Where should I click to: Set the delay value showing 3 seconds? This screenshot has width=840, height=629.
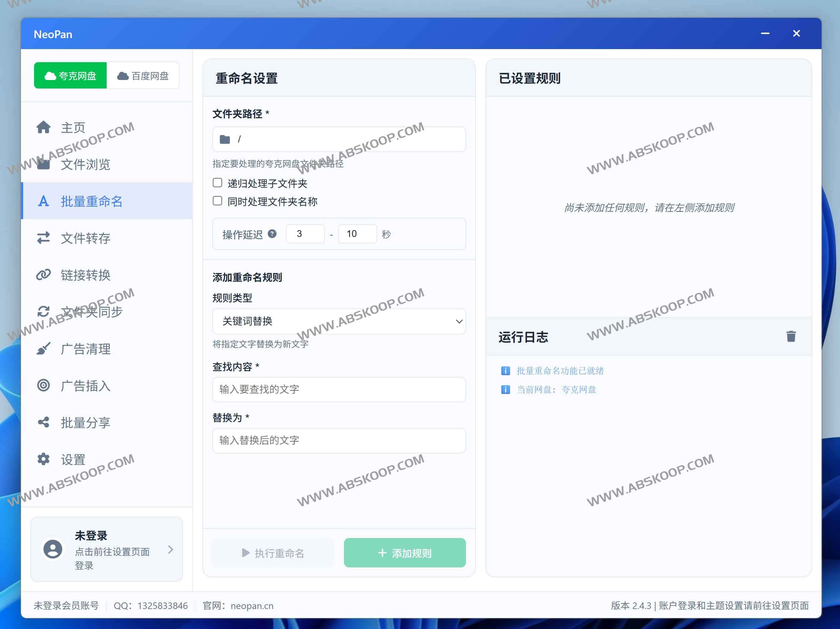coord(305,234)
